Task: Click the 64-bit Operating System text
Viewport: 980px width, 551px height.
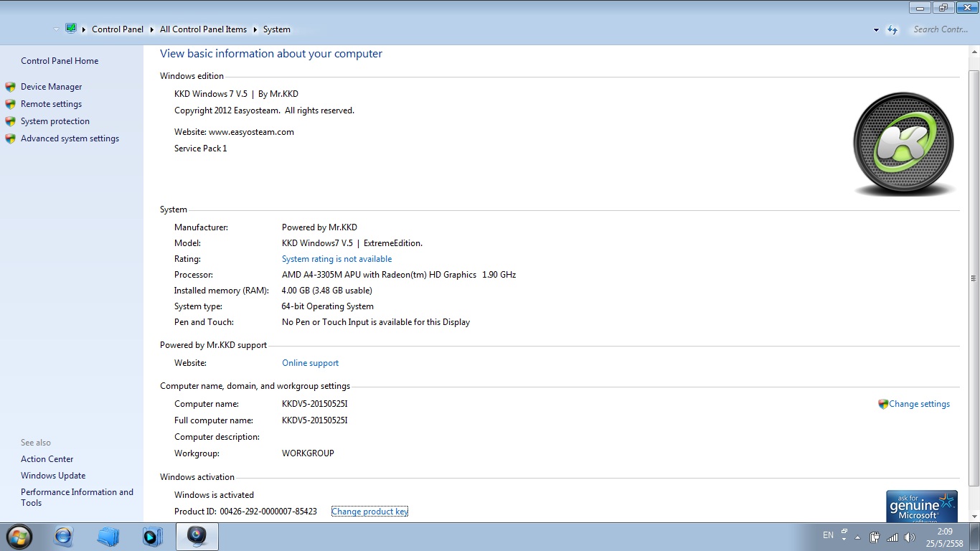Action: coord(328,306)
